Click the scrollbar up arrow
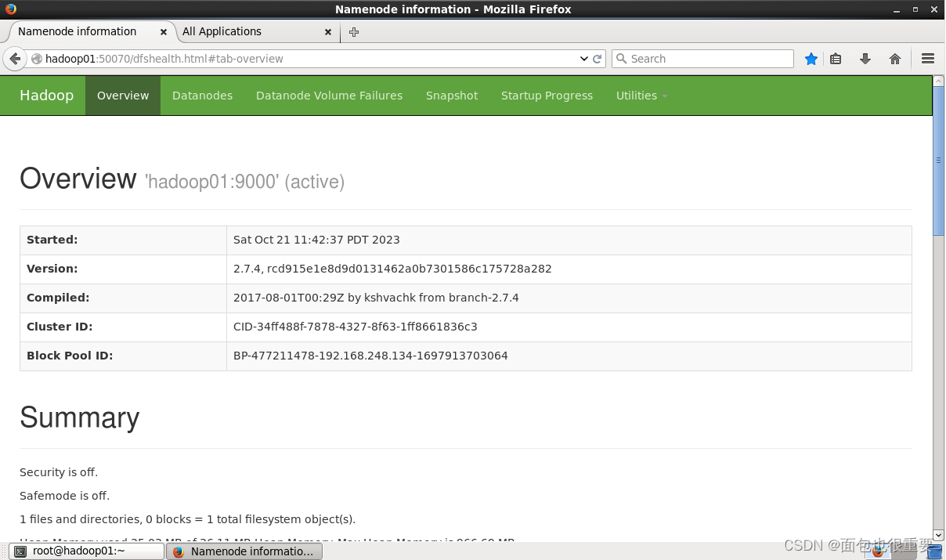The image size is (946, 560). [939, 81]
